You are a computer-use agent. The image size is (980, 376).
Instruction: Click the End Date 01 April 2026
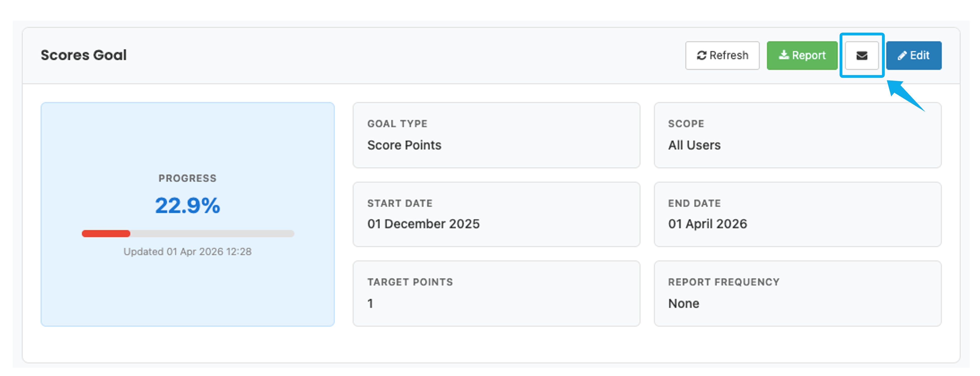click(708, 224)
